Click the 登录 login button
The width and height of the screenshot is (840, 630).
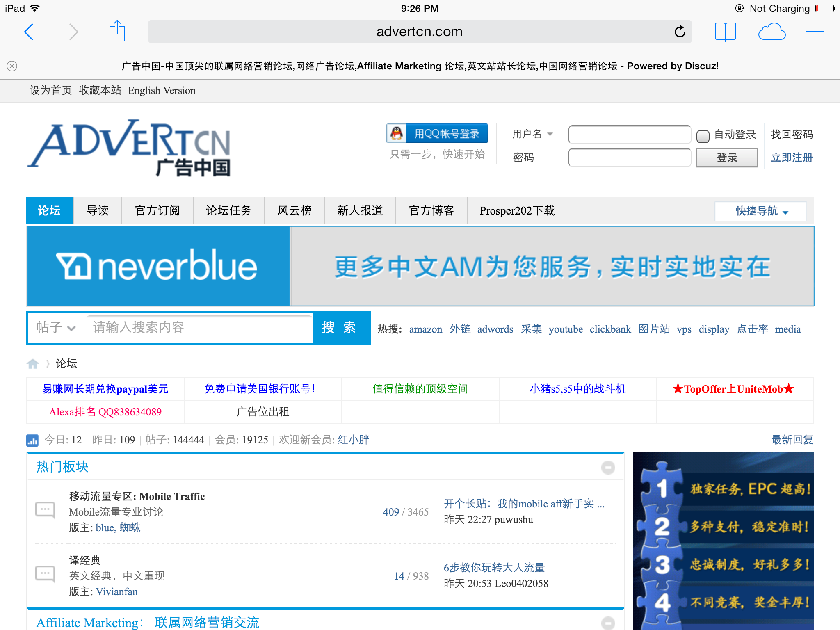(x=727, y=157)
